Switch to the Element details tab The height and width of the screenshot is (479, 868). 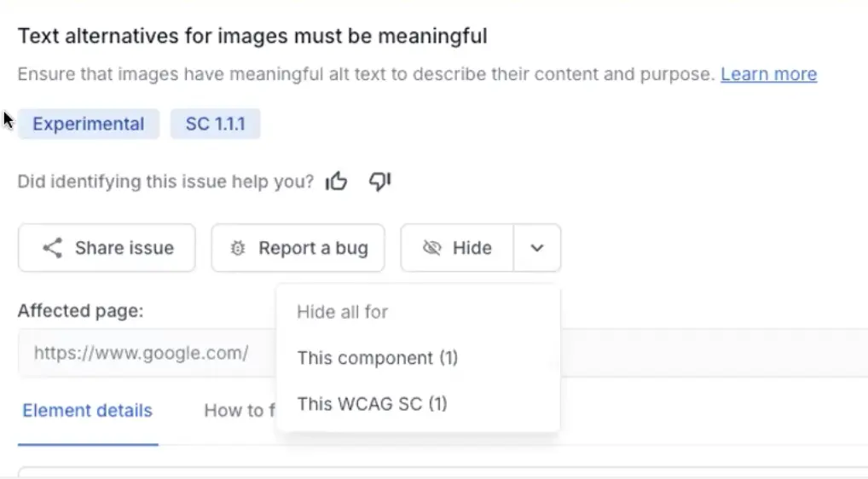click(87, 411)
